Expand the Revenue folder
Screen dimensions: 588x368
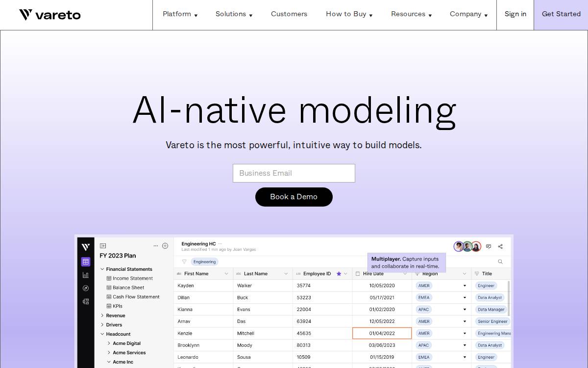[x=102, y=315]
